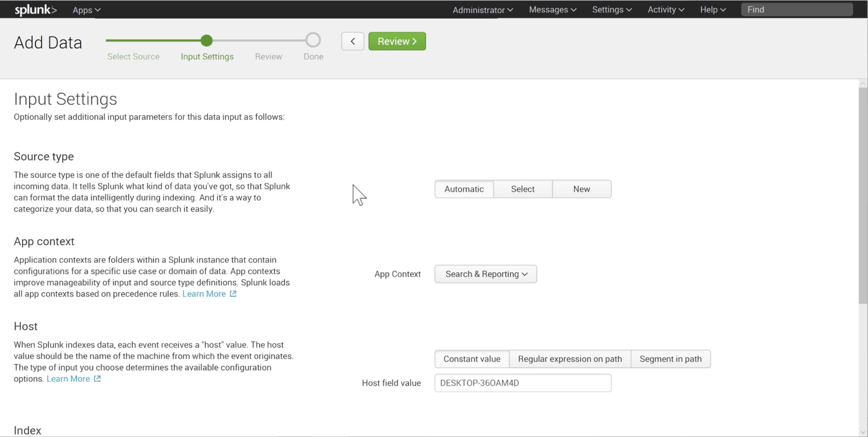
Task: Open the Settings menu
Action: 610,9
